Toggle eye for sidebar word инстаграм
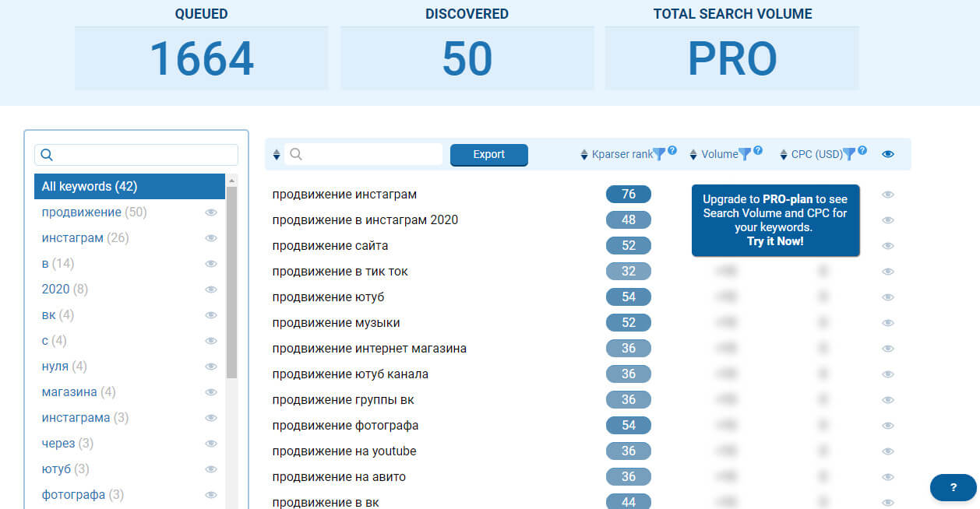 click(x=210, y=238)
